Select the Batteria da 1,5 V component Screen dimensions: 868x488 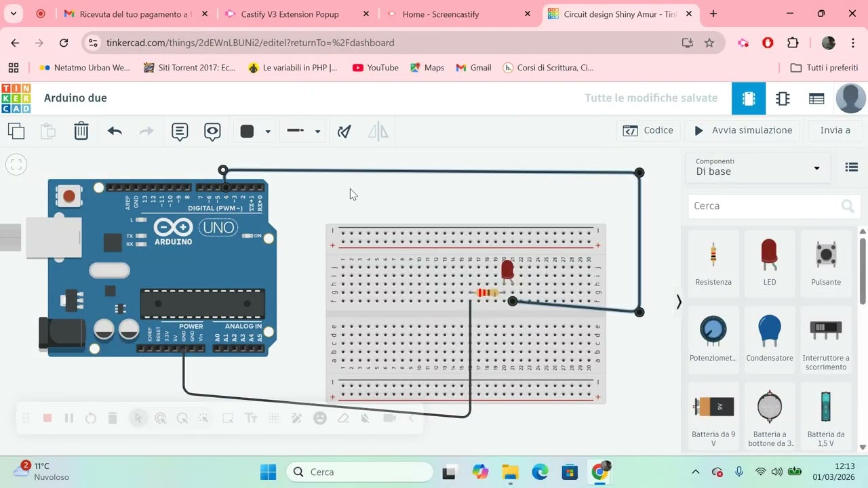point(825,416)
